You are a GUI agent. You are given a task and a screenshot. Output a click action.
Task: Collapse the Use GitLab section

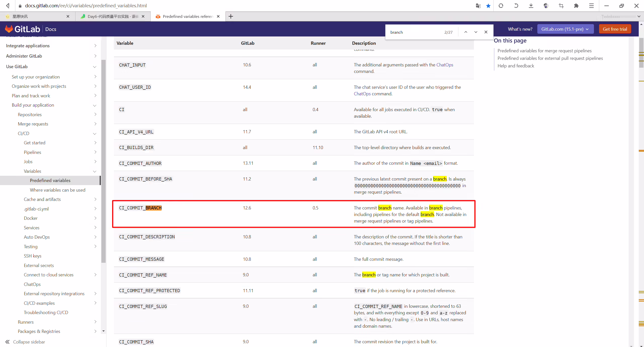(x=95, y=67)
